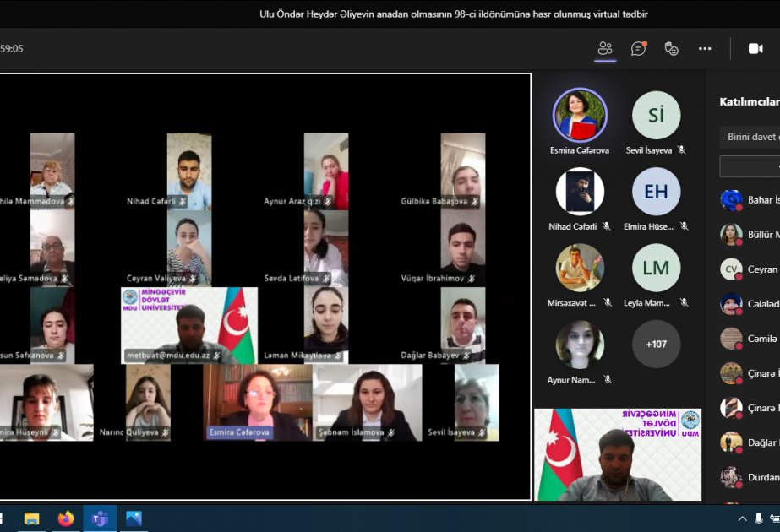Click the CV avatar next to Ceyran
Viewport: 780px width, 532px height.
(x=731, y=269)
